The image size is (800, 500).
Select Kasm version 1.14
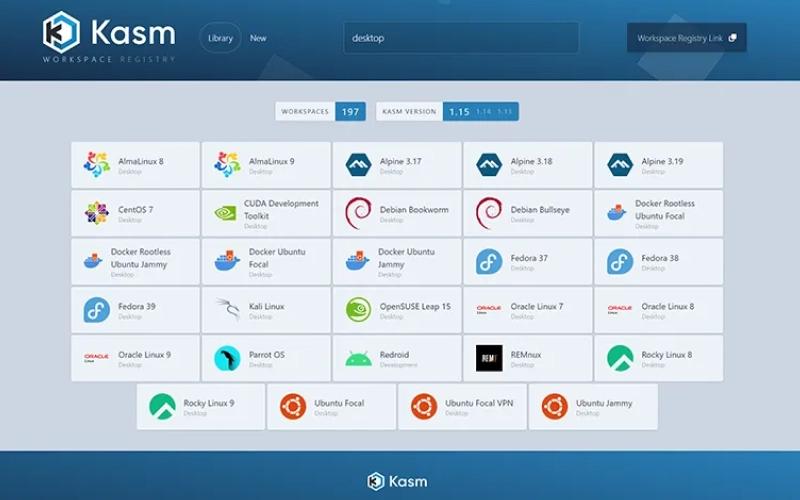coord(484,111)
